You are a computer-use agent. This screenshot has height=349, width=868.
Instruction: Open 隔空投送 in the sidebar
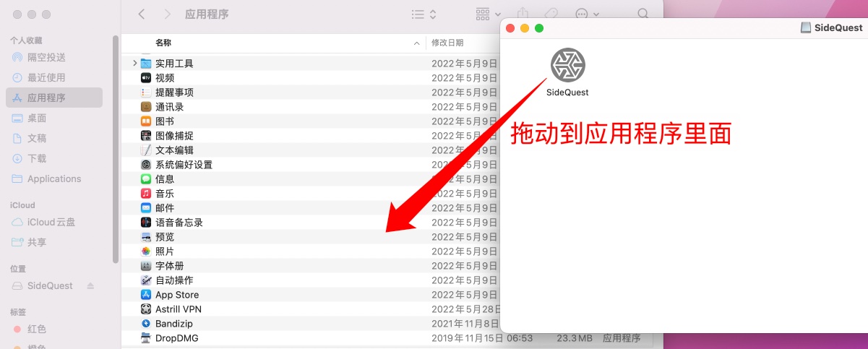(54, 57)
